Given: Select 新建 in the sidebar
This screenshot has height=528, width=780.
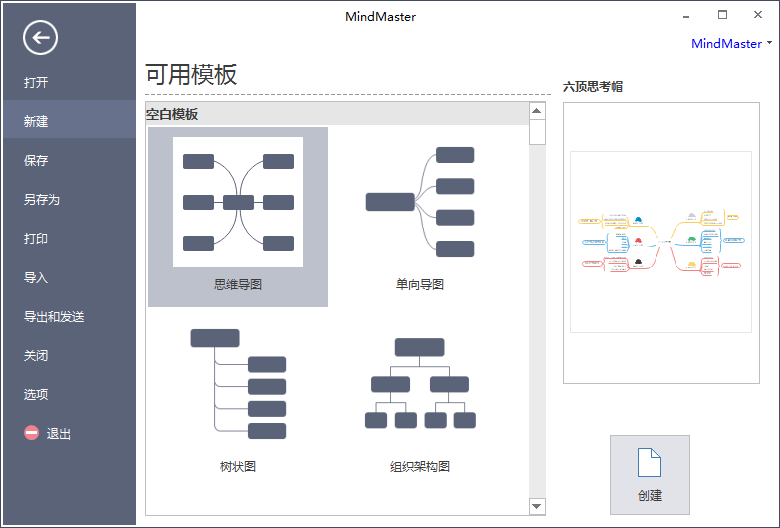Looking at the screenshot, I should click(37, 122).
